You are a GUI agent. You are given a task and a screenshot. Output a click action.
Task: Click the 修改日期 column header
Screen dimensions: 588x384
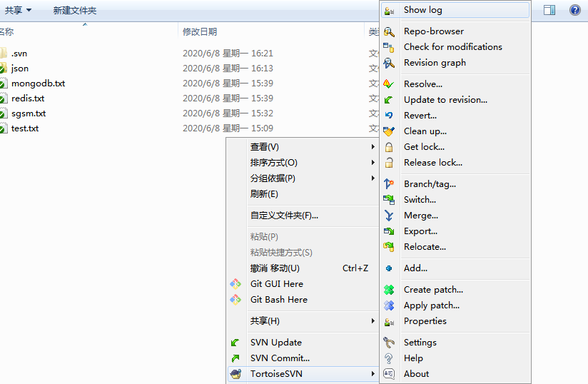point(200,32)
